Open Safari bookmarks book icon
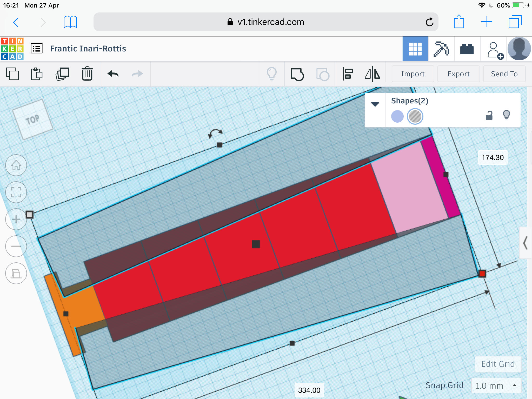Screen dimensions: 532x399 point(70,22)
